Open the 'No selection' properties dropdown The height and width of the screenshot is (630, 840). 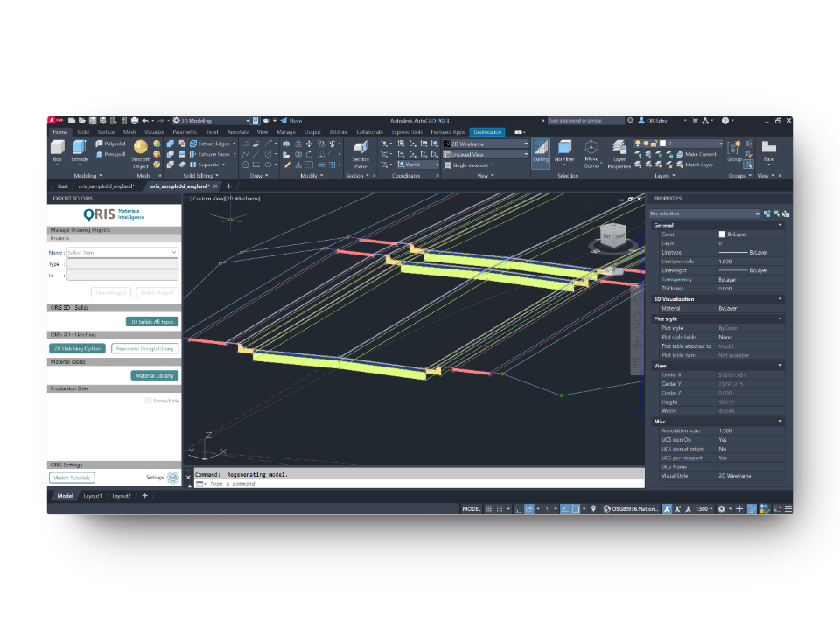[704, 213]
